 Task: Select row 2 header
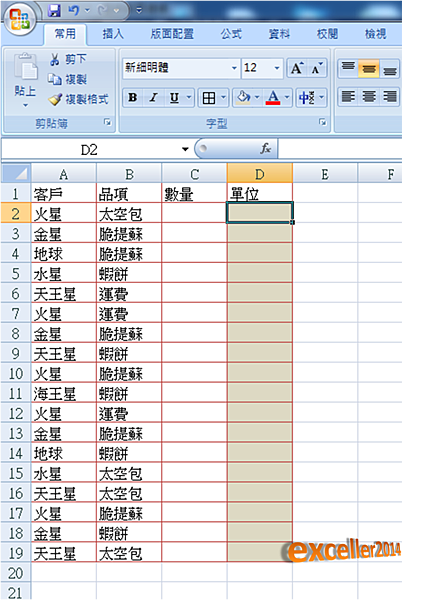pos(16,214)
